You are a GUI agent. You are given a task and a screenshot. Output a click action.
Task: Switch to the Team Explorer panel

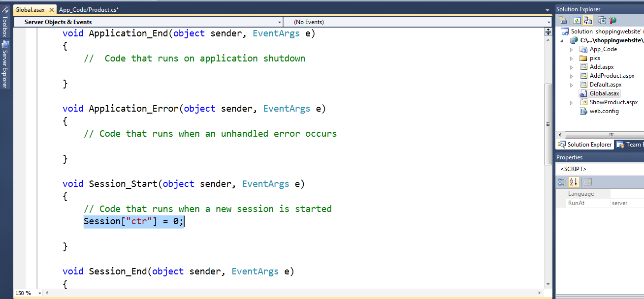(631, 144)
